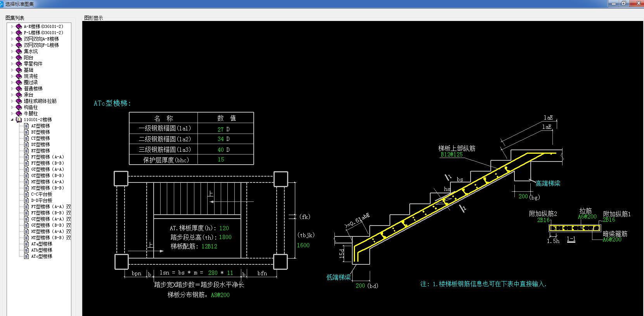Select the C-C平台板 entry

pos(42,194)
